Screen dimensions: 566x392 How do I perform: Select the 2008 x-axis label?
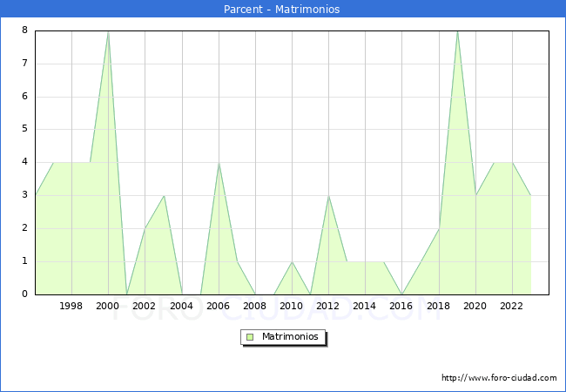[x=255, y=306]
